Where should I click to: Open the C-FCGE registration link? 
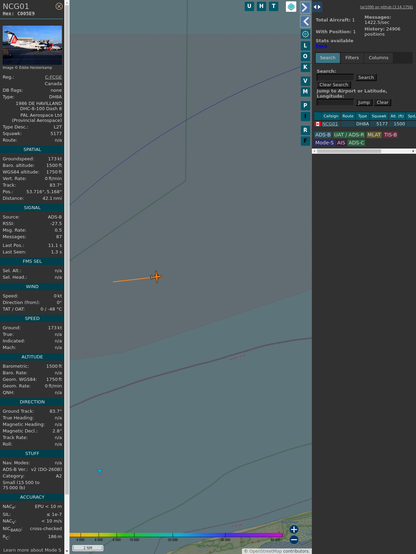[x=53, y=77]
